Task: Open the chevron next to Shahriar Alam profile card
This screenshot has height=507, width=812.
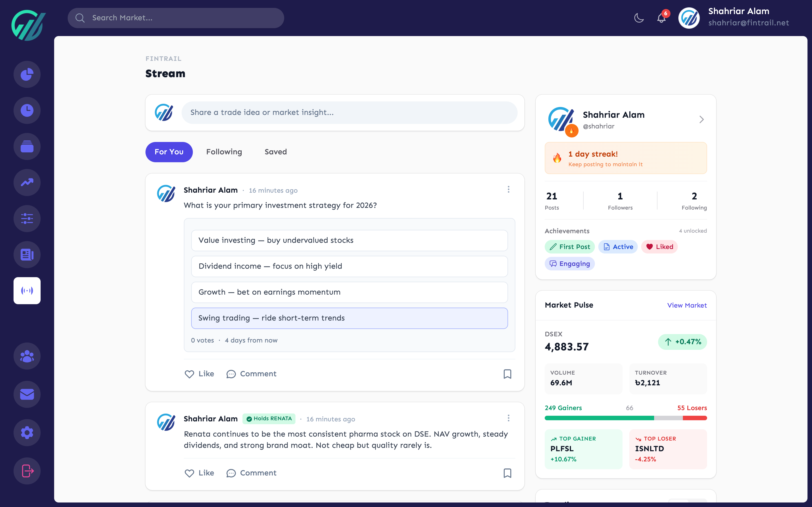Action: 701,119
